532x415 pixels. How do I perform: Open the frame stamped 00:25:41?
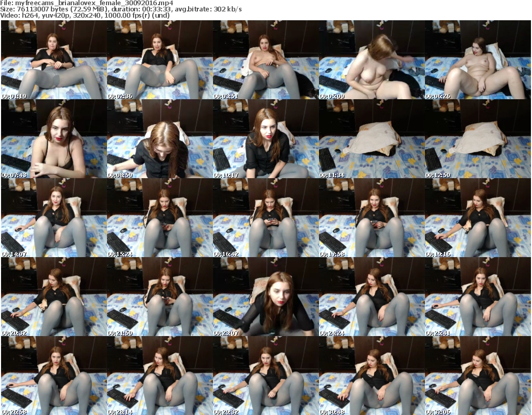[x=478, y=297]
